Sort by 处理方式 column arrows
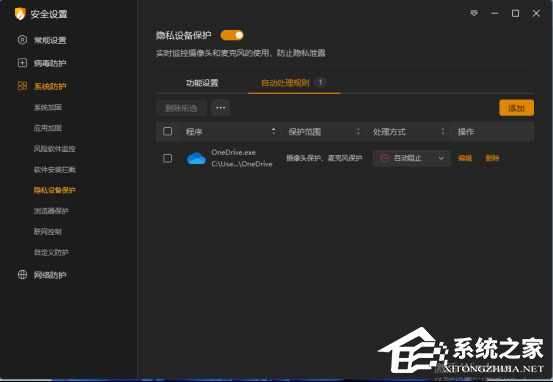553x382 pixels. 443,131
